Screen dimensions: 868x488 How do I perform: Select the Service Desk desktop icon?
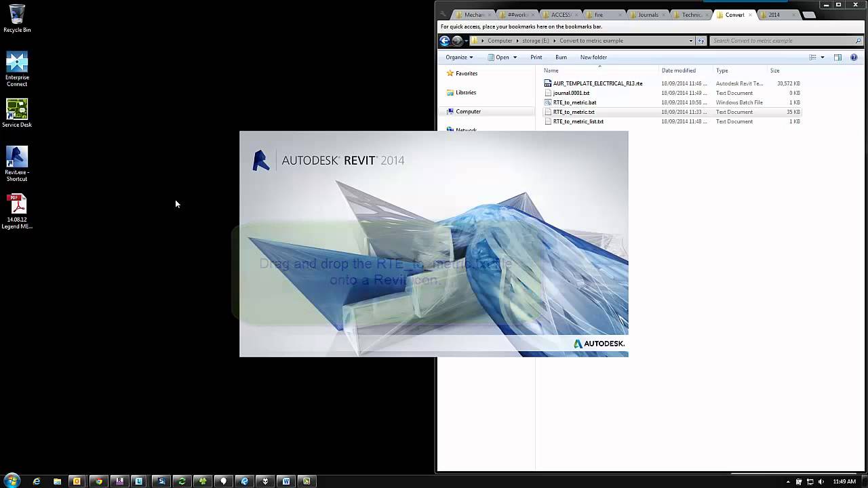[x=17, y=114]
